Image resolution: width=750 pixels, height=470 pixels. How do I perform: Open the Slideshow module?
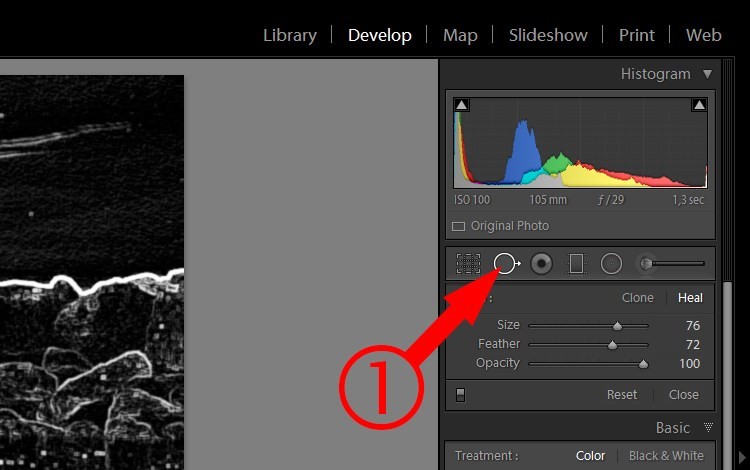click(548, 35)
